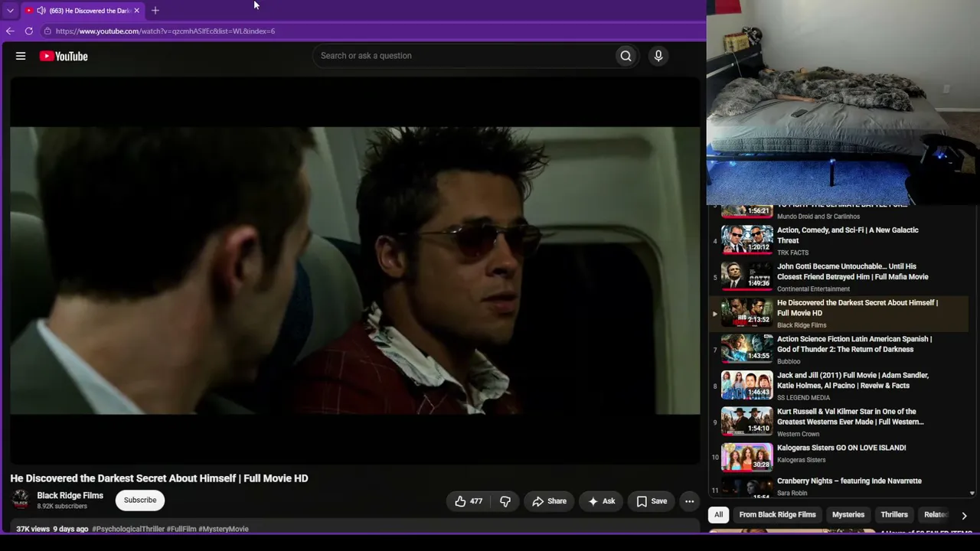The width and height of the screenshot is (980, 551).
Task: Share this video
Action: [549, 501]
